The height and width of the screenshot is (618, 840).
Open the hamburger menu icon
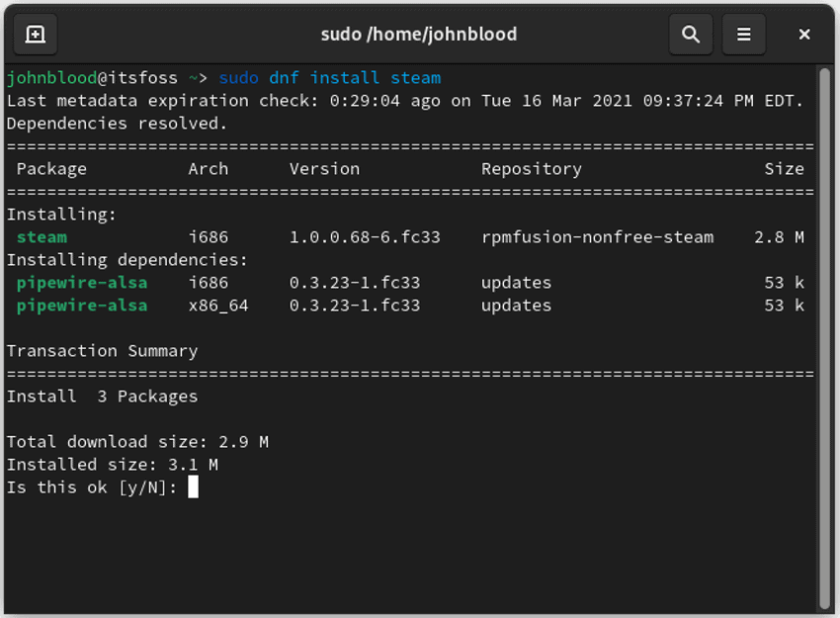pos(743,34)
